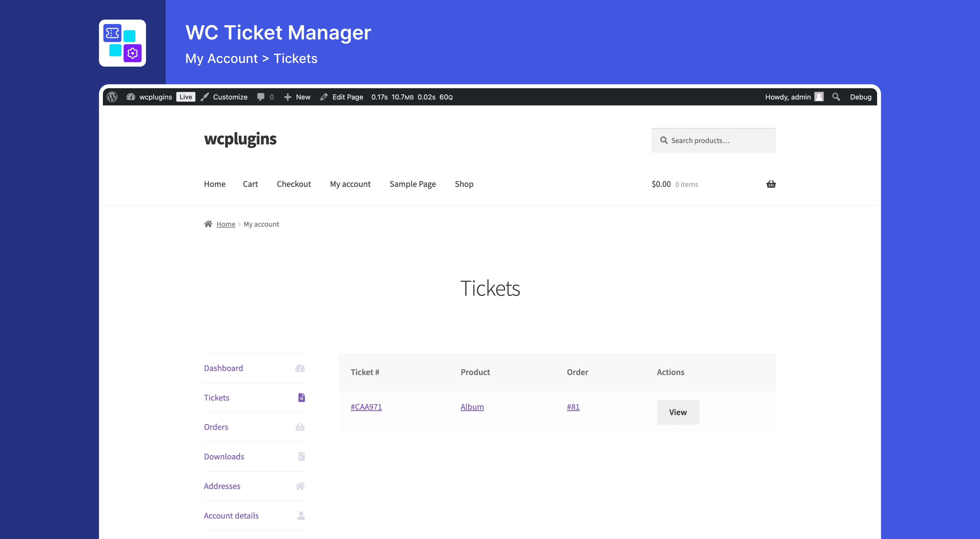This screenshot has height=539, width=980.
Task: Open the shopping basket icon
Action: [771, 184]
